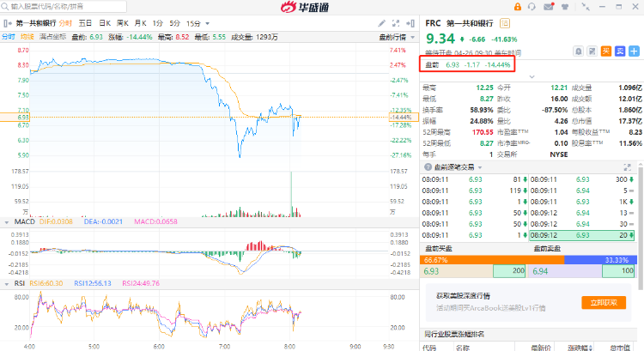Open customer service headset icon

(x=532, y=7)
